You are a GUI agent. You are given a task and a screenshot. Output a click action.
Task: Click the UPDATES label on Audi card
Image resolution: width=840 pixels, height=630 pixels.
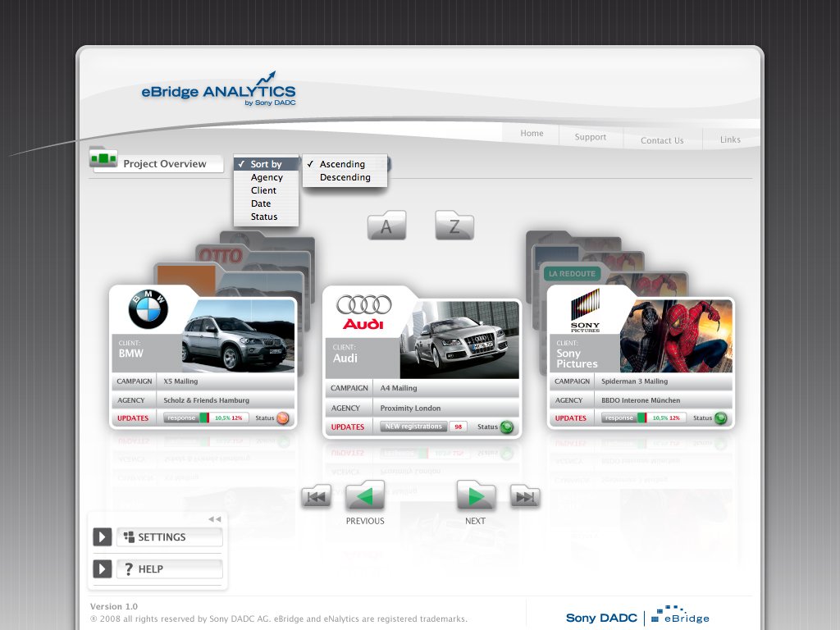click(x=347, y=427)
